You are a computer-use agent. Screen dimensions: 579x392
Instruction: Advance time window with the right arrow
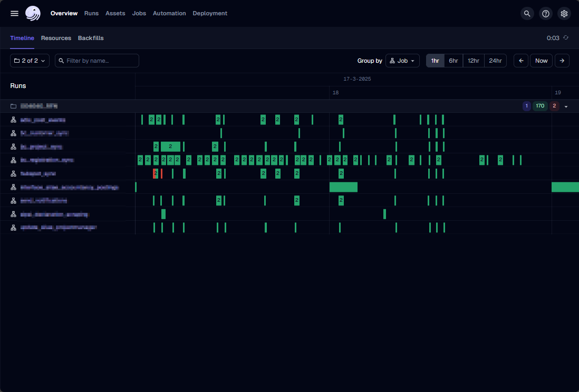pos(562,61)
